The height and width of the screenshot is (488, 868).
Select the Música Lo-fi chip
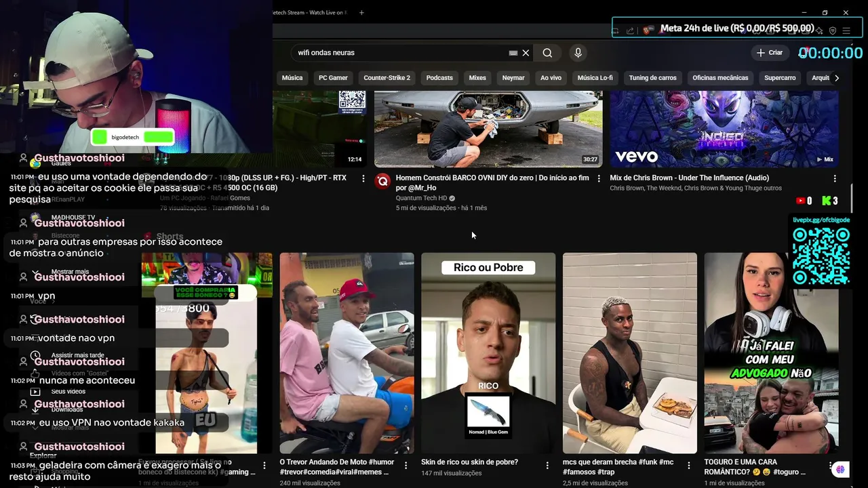coord(595,78)
